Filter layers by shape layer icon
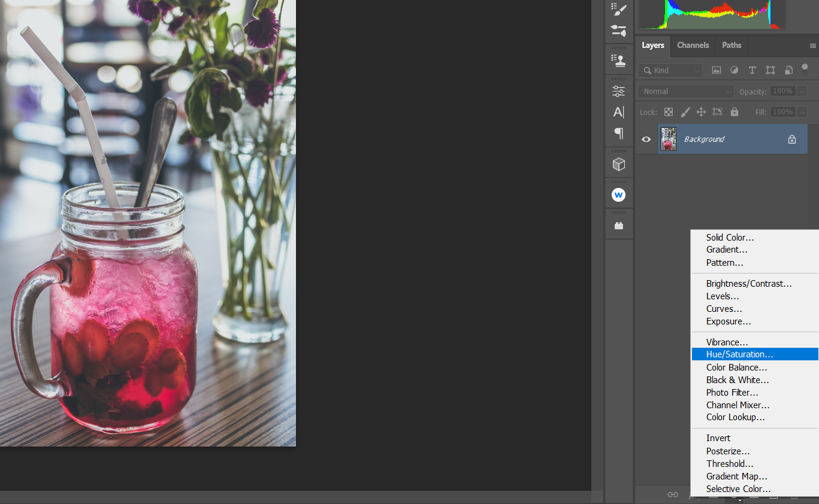Screen dimensions: 819x504 (770, 70)
